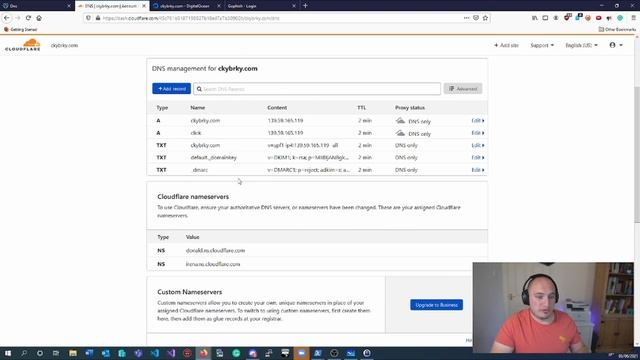Open purple Visual Studio from taskbar

coord(171,353)
